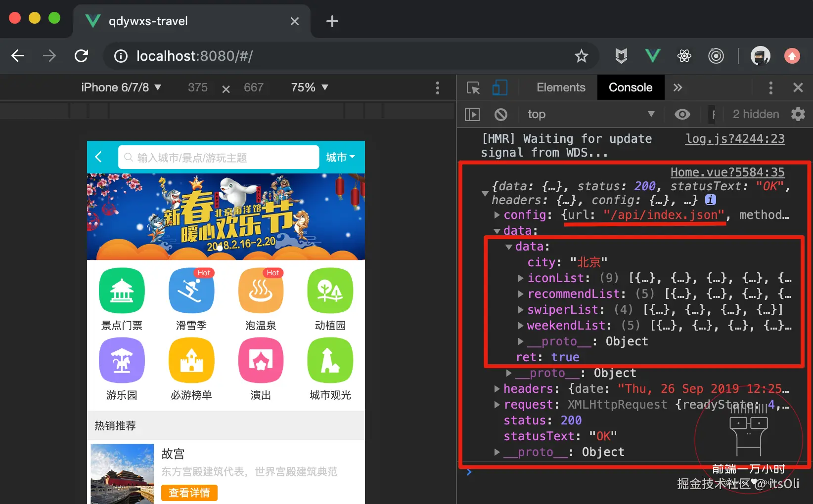813x504 pixels.
Task: Open the 城市 dropdown in header
Action: (x=341, y=157)
